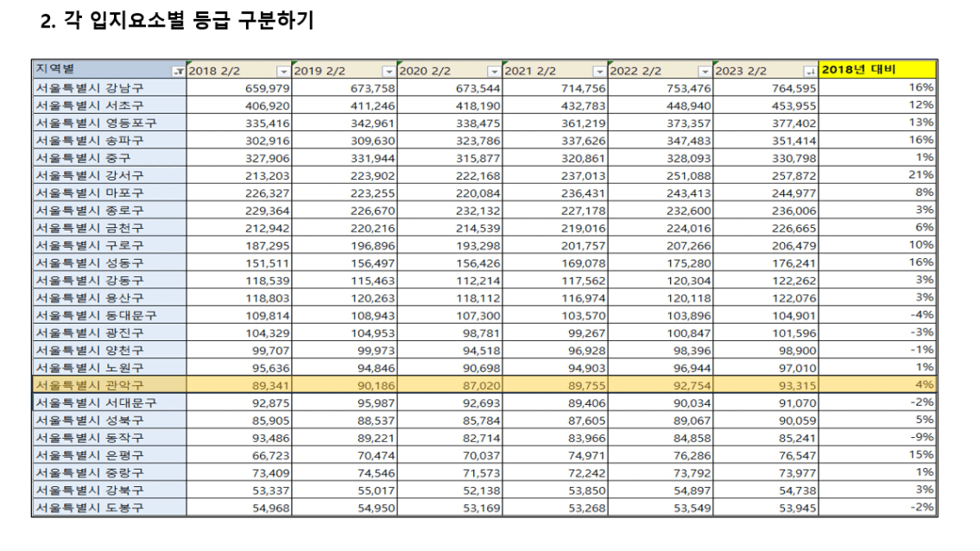The width and height of the screenshot is (980, 551).
Task: Select the 서울특별시 중구 row label
Action: pos(109,157)
